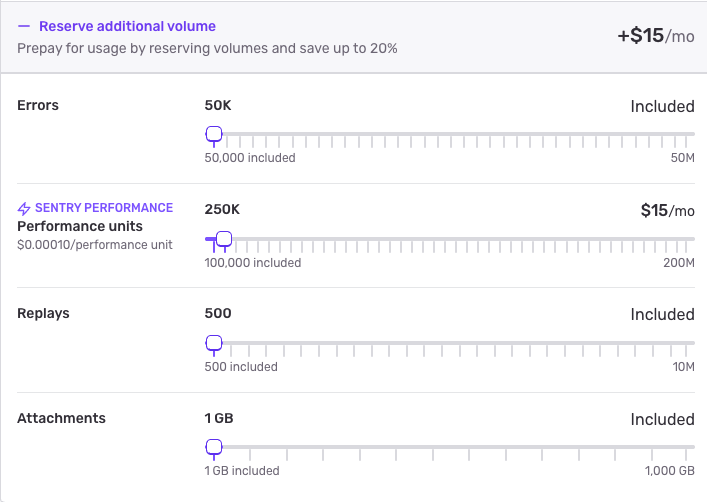Click the 1 GB included label
Viewport: 707px width, 502px height.
tap(242, 470)
